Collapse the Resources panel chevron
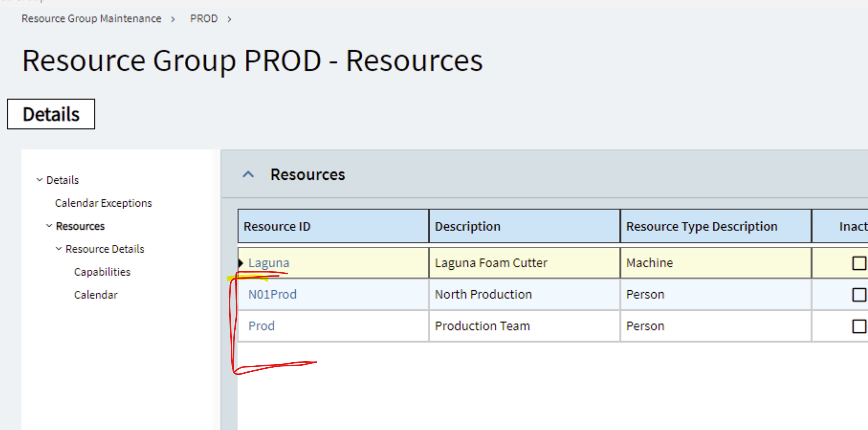The image size is (868, 430). 248,175
